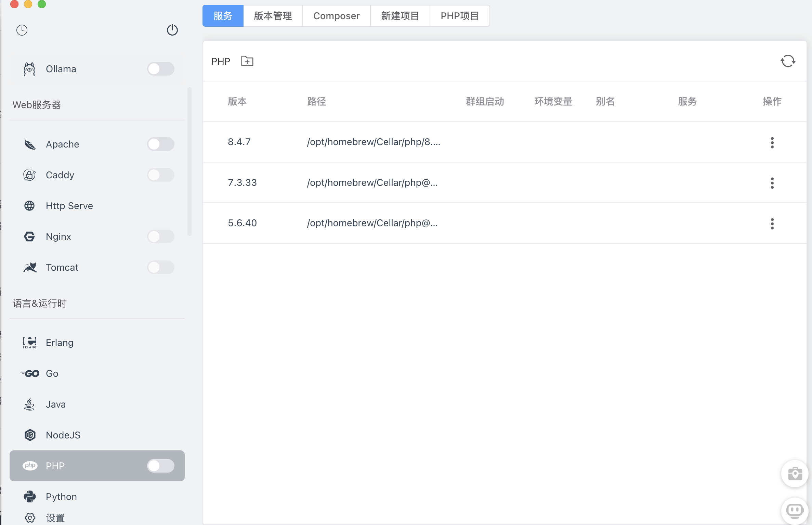This screenshot has width=812, height=525.
Task: Switch to the 版本管理 tab
Action: (x=273, y=16)
